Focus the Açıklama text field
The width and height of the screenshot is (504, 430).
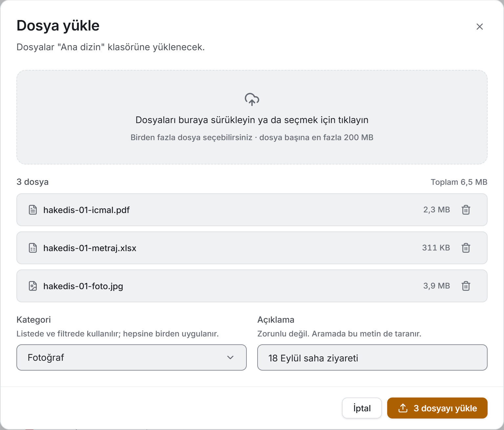click(x=372, y=357)
